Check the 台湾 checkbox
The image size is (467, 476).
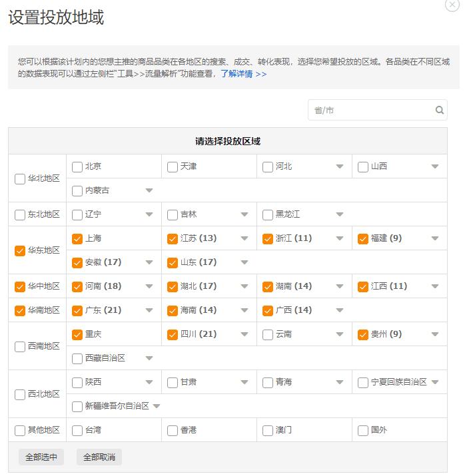point(77,431)
